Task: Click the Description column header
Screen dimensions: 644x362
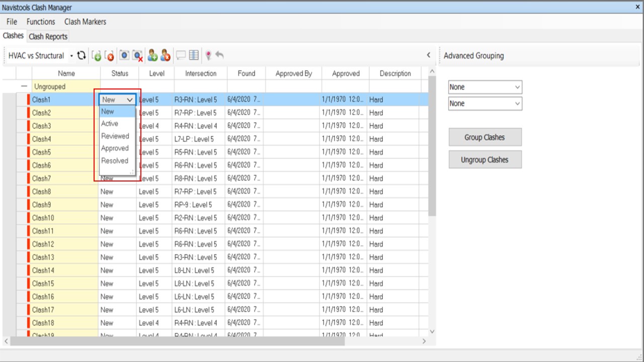Action: pyautogui.click(x=395, y=73)
